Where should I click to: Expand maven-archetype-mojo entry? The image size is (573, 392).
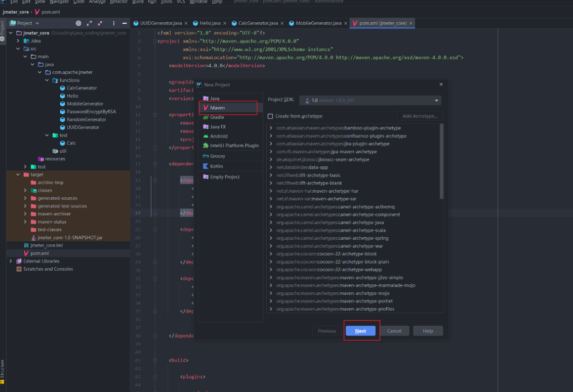pos(271,293)
